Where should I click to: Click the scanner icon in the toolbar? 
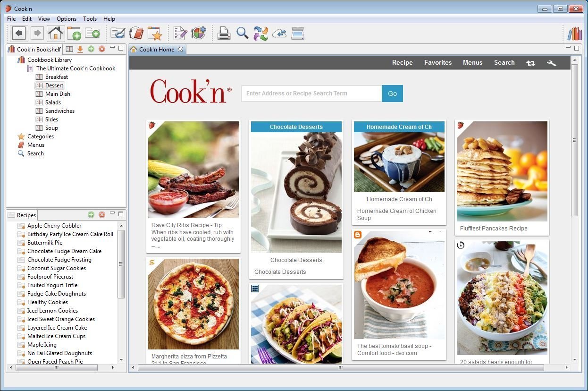(298, 33)
